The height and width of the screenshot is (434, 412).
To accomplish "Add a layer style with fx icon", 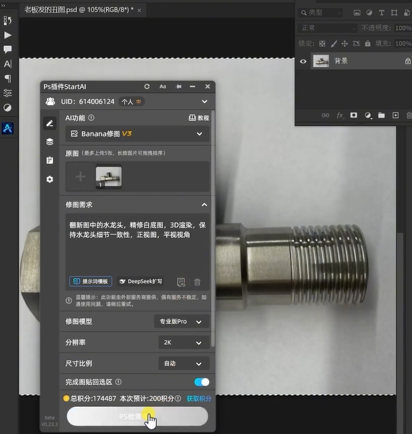I will 339,115.
